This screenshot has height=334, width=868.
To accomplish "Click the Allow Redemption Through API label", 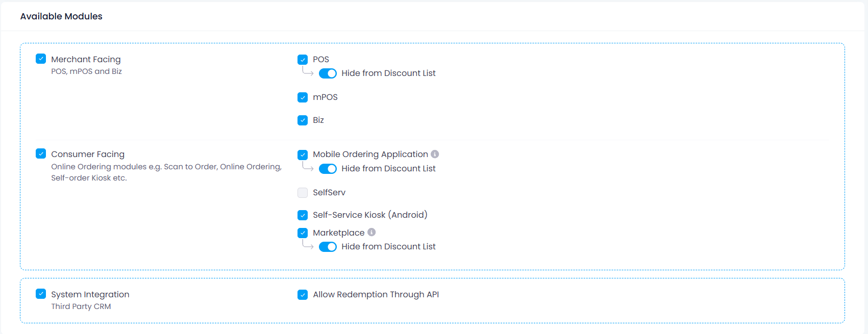I will tap(376, 294).
